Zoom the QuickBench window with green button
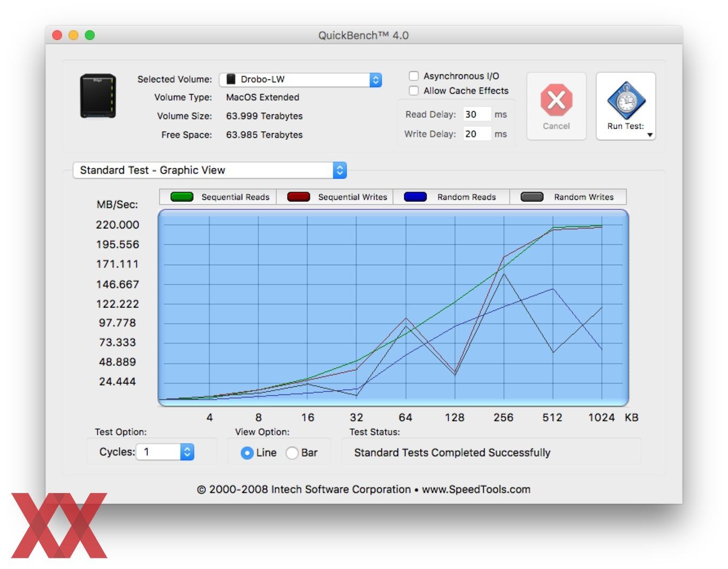 pos(90,35)
